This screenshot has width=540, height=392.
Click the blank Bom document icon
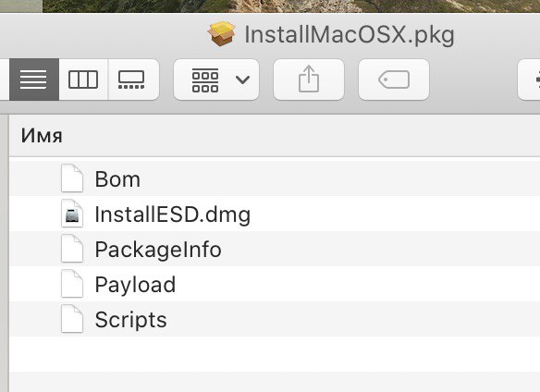(x=72, y=178)
